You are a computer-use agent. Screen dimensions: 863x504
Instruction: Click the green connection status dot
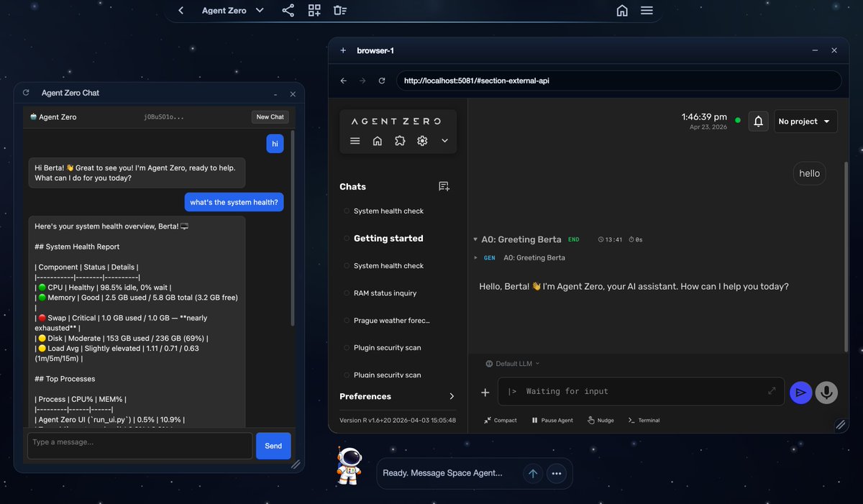pos(738,121)
